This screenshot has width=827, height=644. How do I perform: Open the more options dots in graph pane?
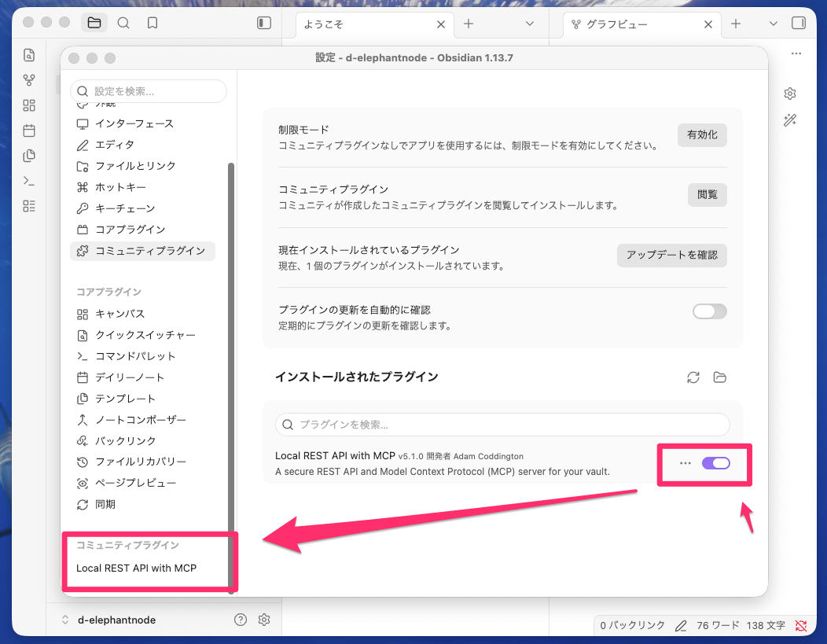click(x=796, y=53)
